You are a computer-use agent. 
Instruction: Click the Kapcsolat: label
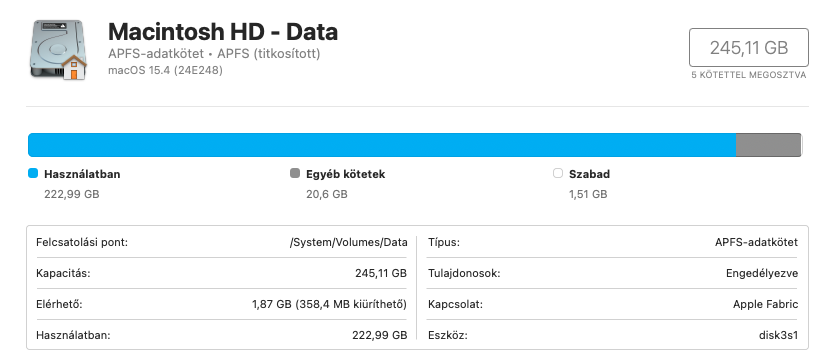tap(455, 304)
